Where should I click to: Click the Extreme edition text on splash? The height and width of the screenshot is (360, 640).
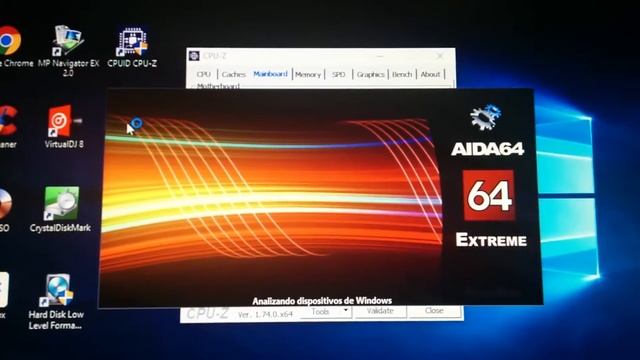point(491,240)
